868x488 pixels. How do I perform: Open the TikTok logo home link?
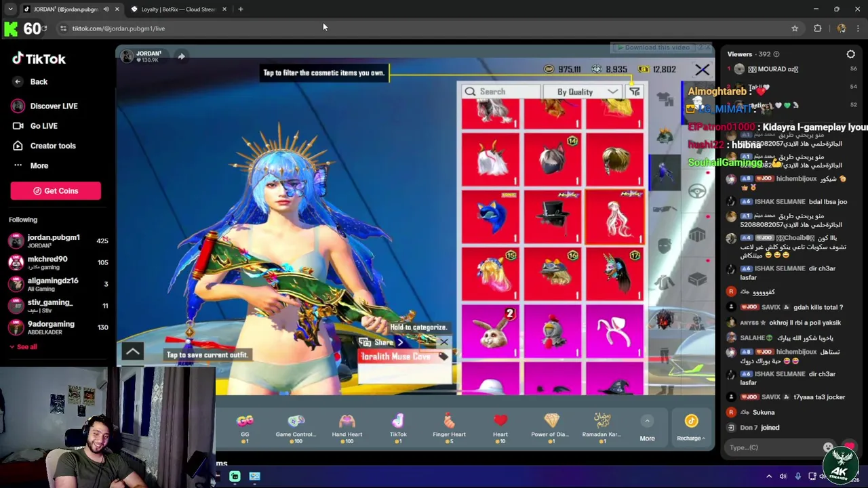point(39,59)
